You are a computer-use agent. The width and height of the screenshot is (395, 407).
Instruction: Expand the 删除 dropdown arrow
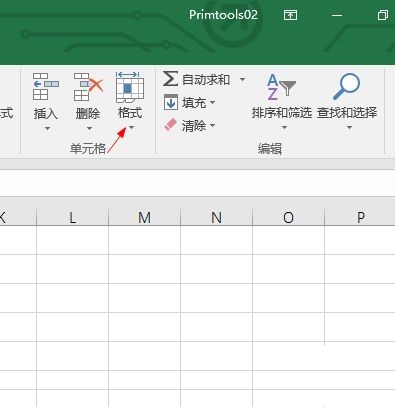89,128
